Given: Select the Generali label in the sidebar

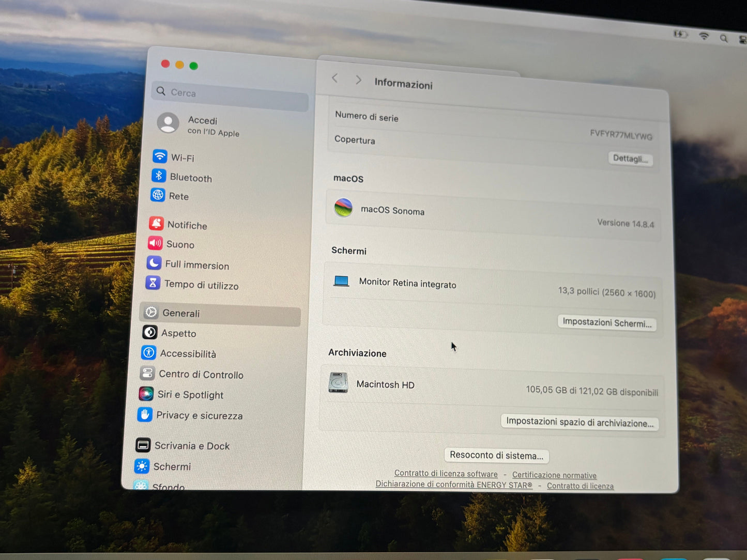Looking at the screenshot, I should click(x=181, y=313).
